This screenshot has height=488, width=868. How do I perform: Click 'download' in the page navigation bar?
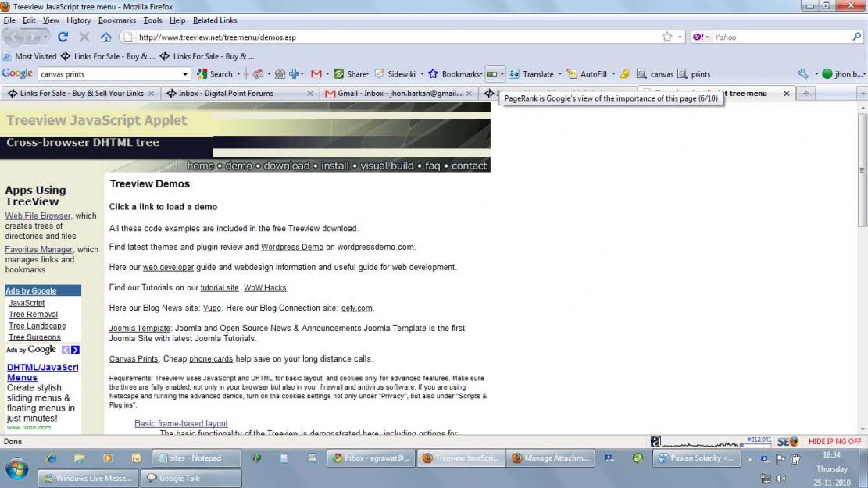[x=286, y=166]
